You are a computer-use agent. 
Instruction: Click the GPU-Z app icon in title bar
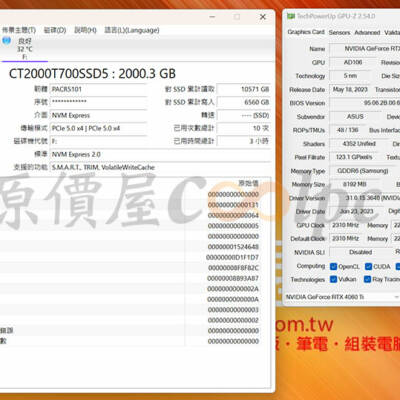pyautogui.click(x=291, y=16)
